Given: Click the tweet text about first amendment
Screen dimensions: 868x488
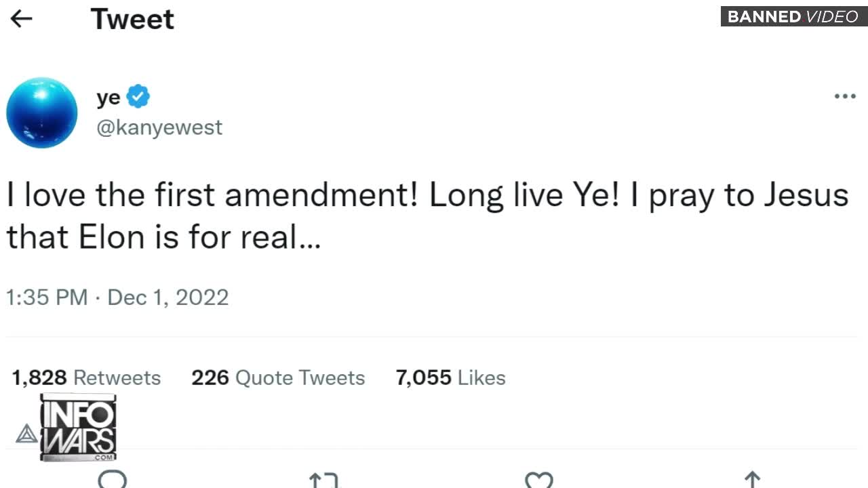Looking at the screenshot, I should [x=427, y=216].
